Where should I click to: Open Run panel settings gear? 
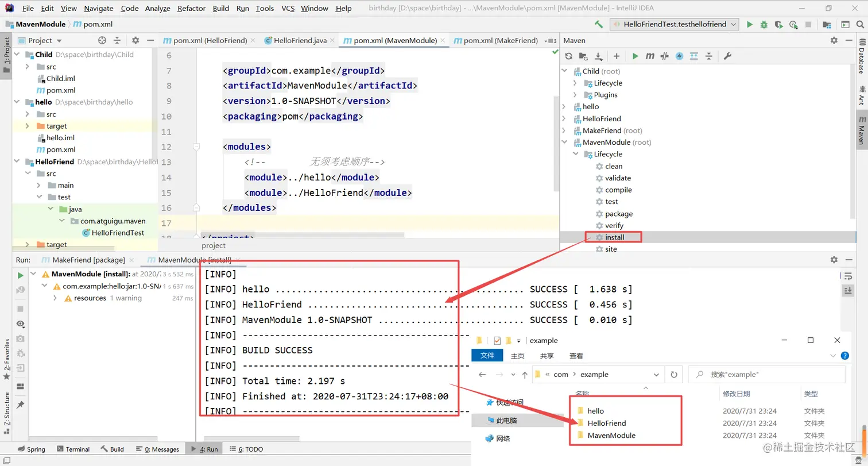pyautogui.click(x=834, y=260)
